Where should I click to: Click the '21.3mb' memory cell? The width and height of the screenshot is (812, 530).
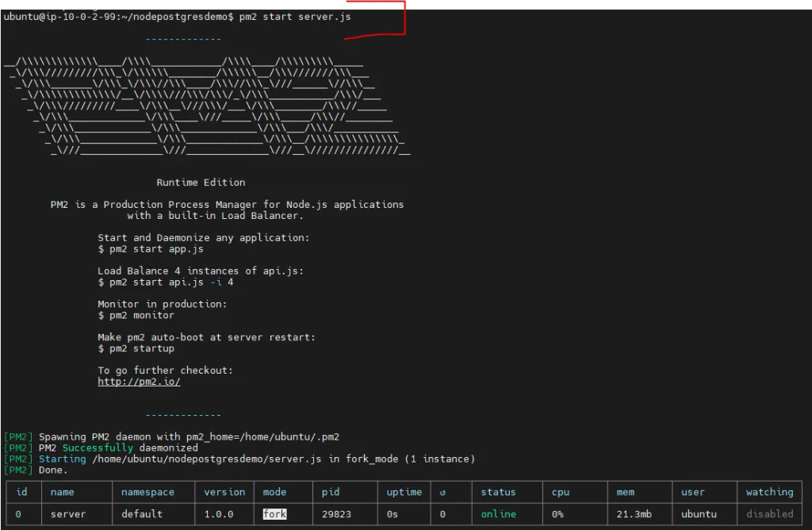pos(634,514)
